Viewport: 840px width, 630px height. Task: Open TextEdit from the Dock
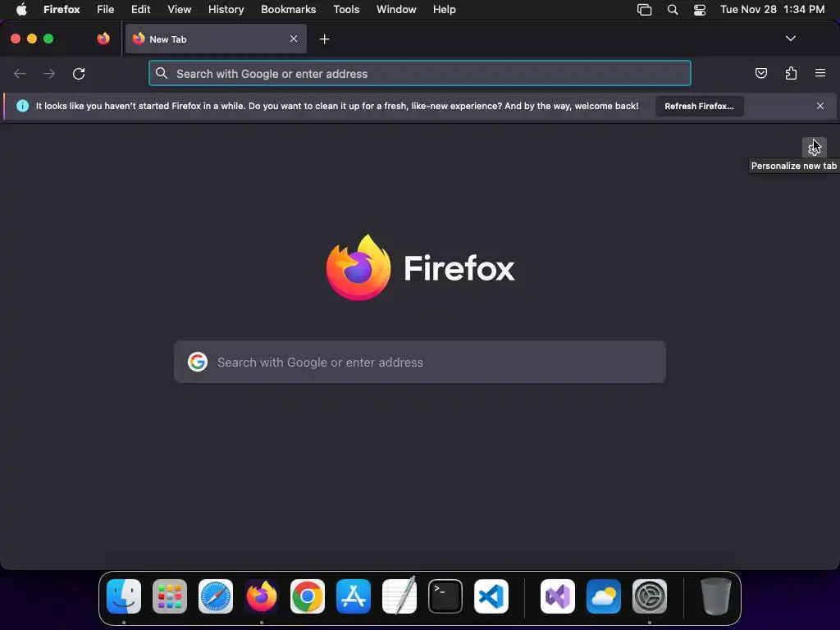click(399, 596)
